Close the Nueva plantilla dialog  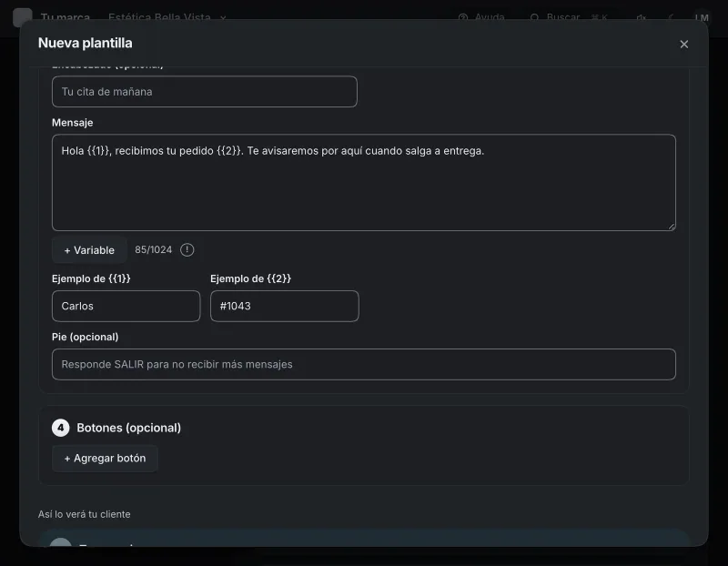coord(683,44)
